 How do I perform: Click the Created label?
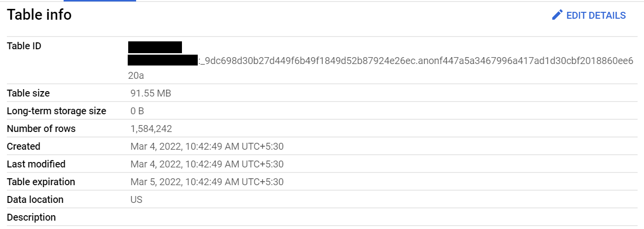pos(24,146)
